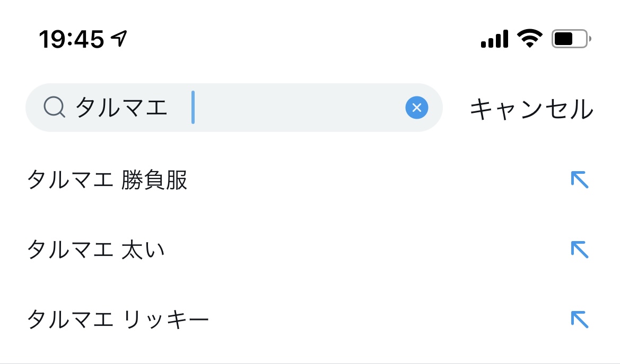Tap the 19:45 clock in the status bar
620x364 pixels.
(x=71, y=39)
